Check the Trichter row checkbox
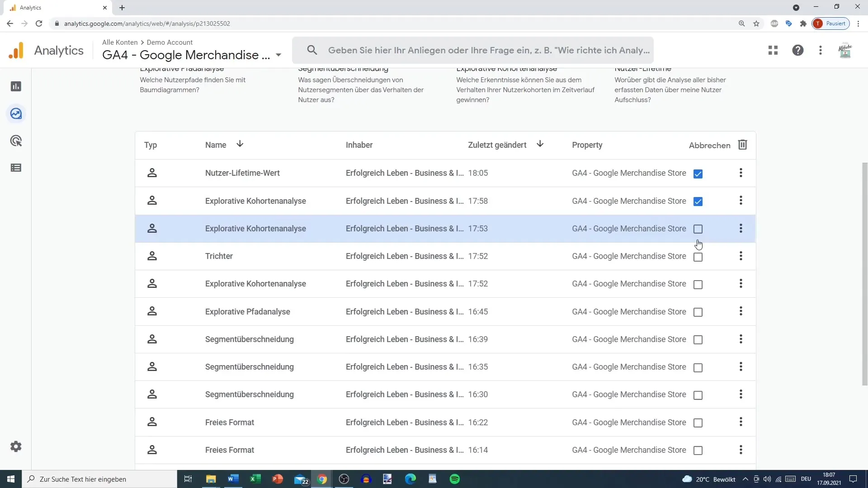The width and height of the screenshot is (868, 488). 698,257
